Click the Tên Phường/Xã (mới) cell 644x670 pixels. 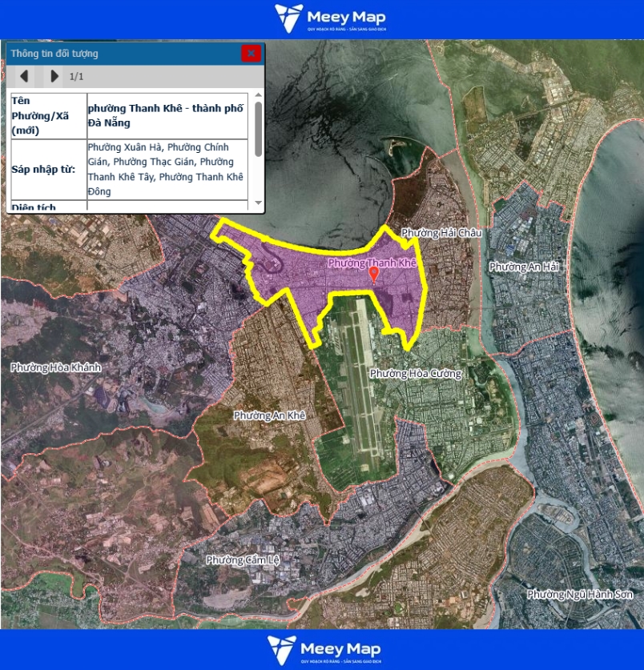(48, 115)
